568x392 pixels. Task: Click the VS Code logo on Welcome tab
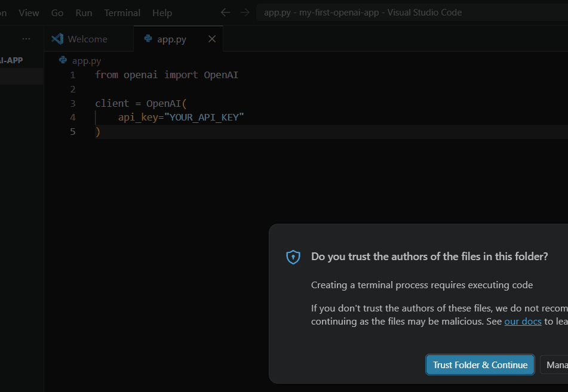tap(57, 39)
